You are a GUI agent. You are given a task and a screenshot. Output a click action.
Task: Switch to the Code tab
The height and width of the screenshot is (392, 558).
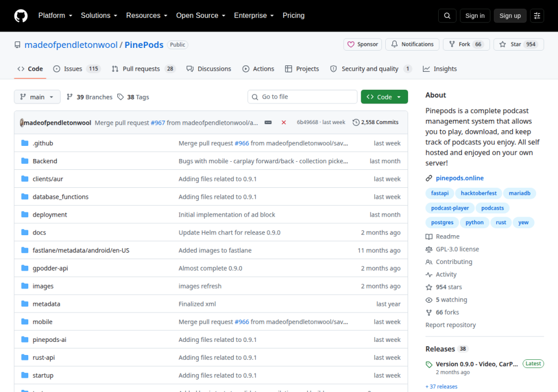(x=31, y=69)
